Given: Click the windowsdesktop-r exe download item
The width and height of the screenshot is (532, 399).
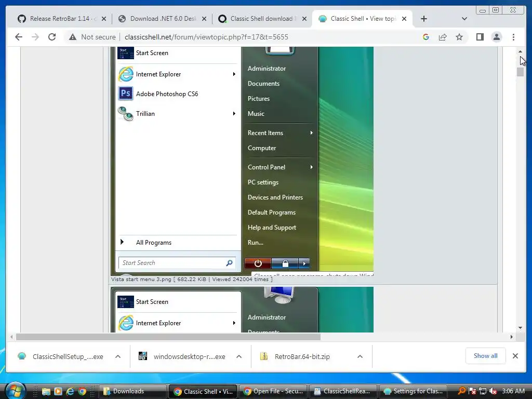Looking at the screenshot, I should tap(182, 356).
